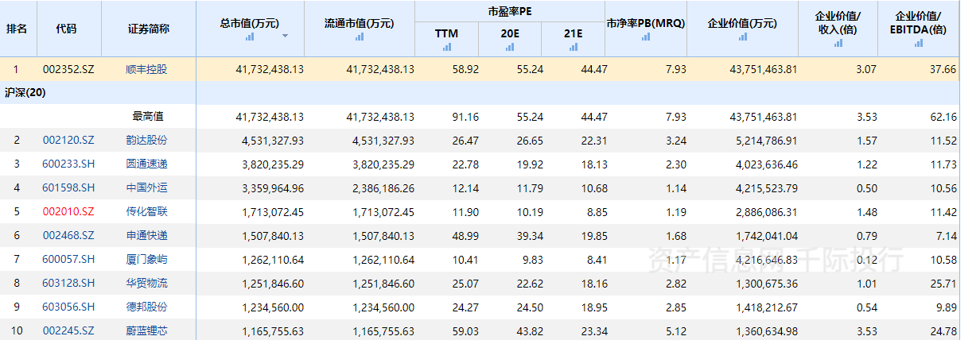Select 申通快递 EV/EBITDA value 7.14

pyautogui.click(x=946, y=236)
